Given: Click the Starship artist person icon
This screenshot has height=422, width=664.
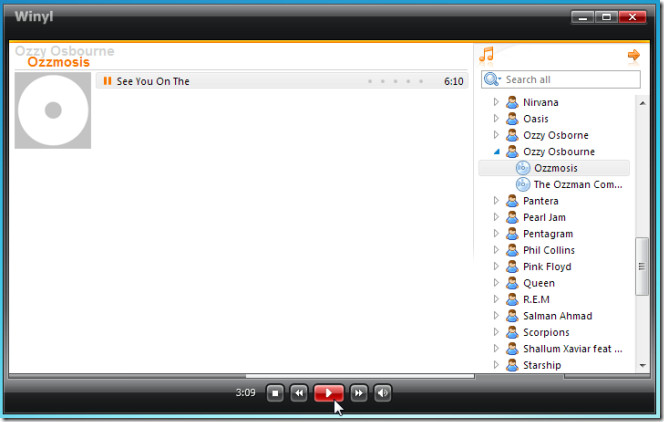Looking at the screenshot, I should point(512,365).
